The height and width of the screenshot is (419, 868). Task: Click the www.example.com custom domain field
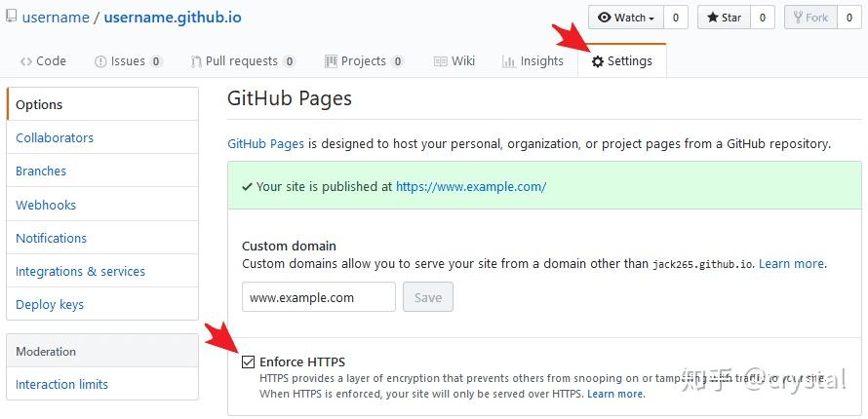click(319, 297)
